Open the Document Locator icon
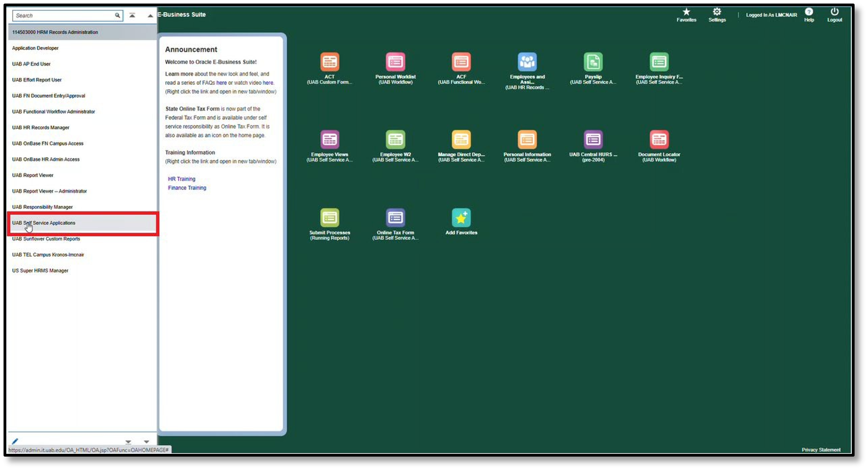This screenshot has width=868, height=470. coord(659,140)
